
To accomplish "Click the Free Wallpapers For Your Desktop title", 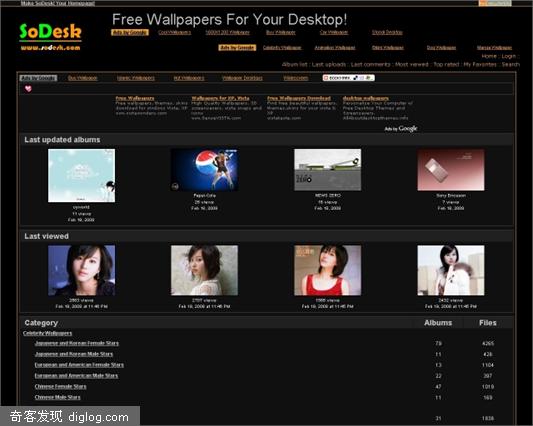I will [229, 19].
